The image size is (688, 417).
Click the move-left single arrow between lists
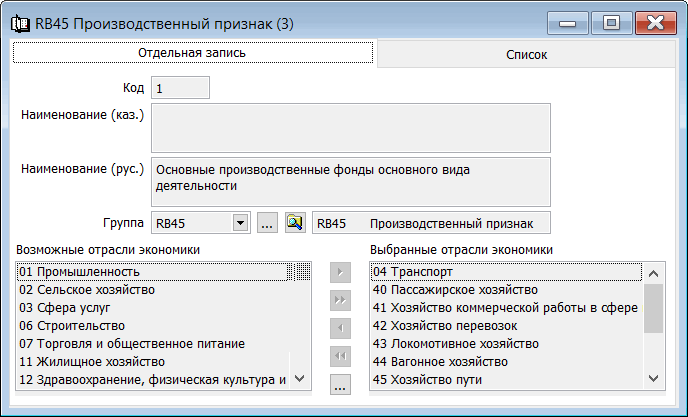click(340, 328)
